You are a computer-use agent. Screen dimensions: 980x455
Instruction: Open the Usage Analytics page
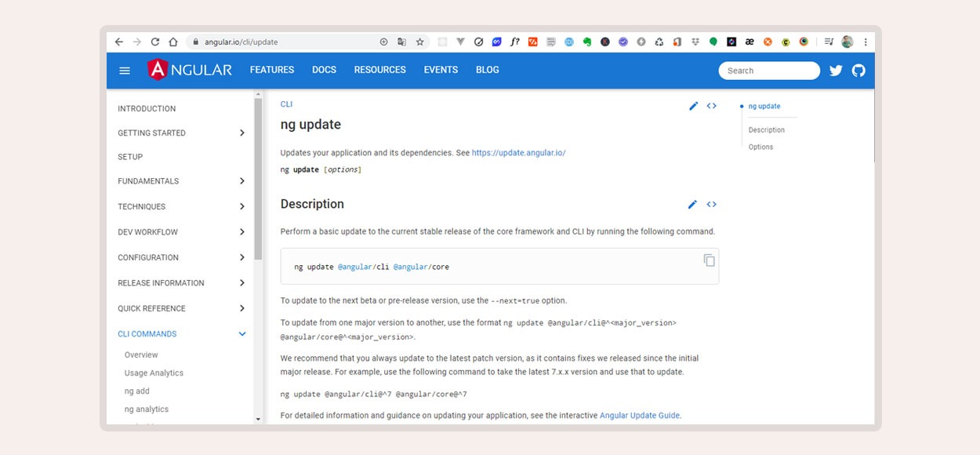[x=154, y=373]
